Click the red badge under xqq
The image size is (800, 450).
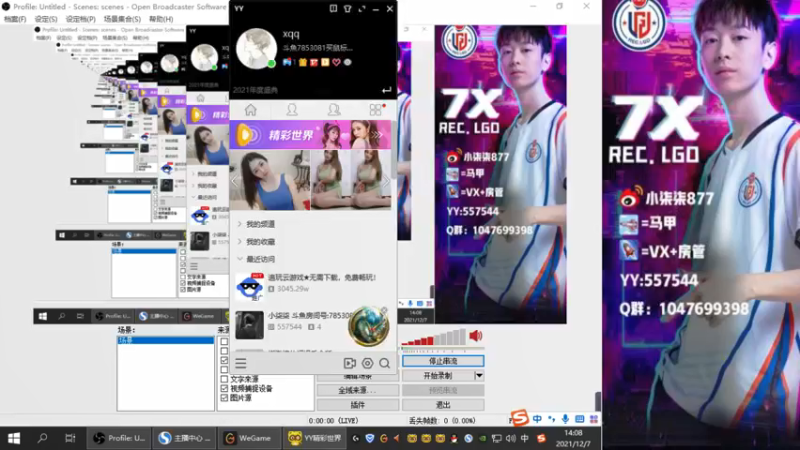(x=314, y=62)
